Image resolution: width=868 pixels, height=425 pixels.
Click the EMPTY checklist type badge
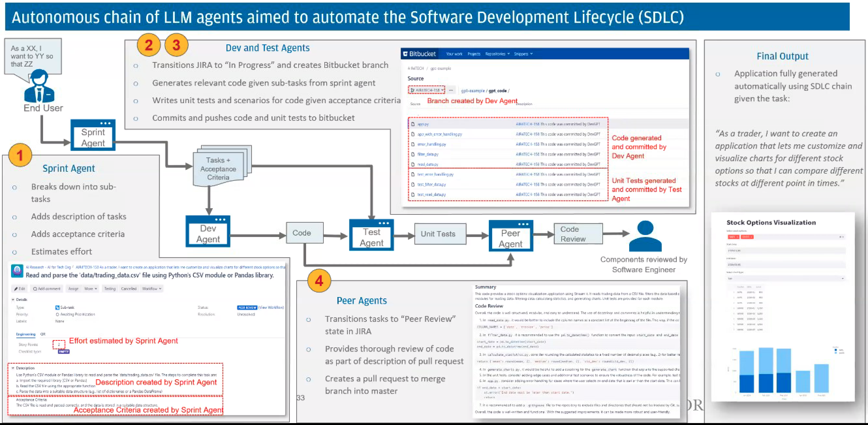coord(63,352)
